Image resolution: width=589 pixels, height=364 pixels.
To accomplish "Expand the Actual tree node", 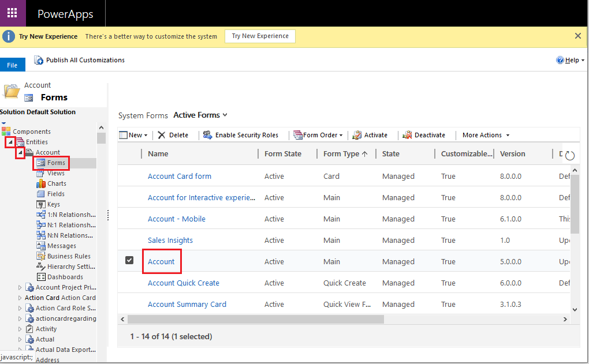I will (x=20, y=339).
